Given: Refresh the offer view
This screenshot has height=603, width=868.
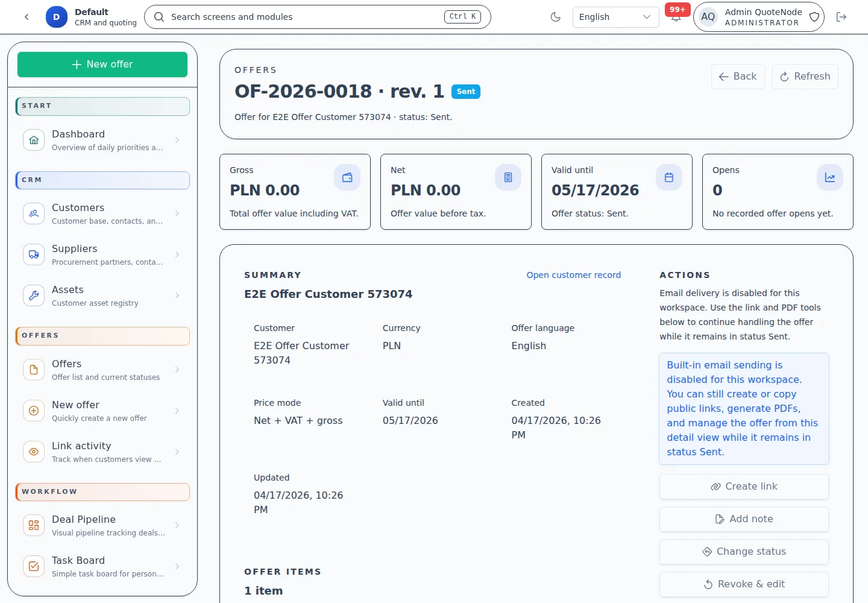Looking at the screenshot, I should (805, 77).
